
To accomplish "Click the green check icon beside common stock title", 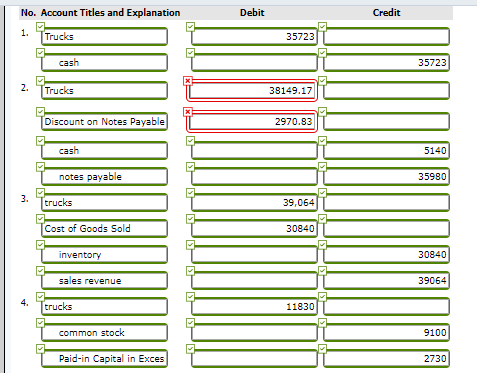I will click(40, 323).
